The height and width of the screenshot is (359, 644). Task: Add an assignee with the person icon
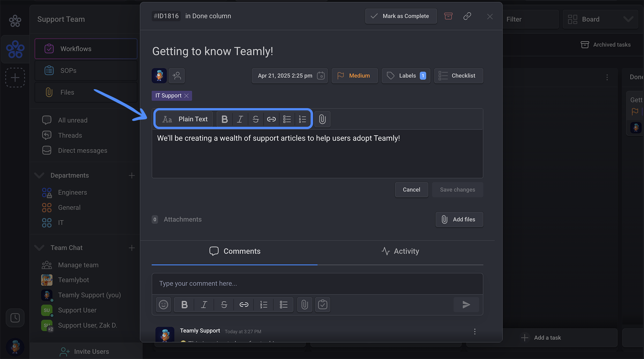pos(177,75)
